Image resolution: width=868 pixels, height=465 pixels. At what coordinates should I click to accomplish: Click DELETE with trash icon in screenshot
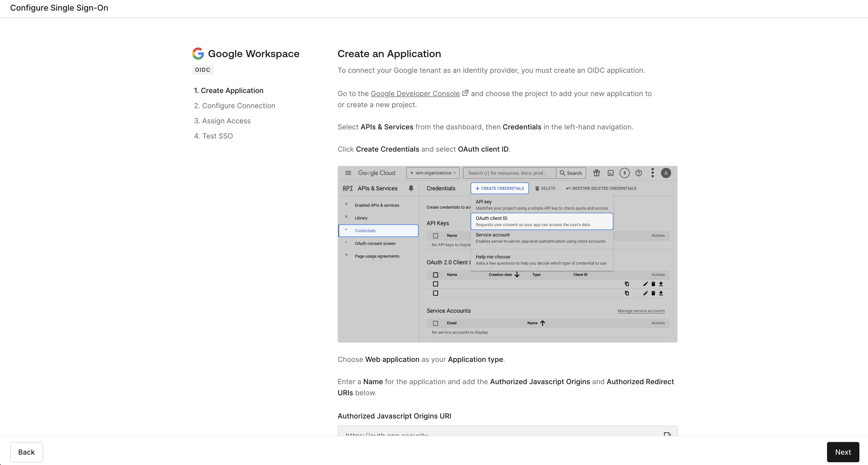click(545, 189)
